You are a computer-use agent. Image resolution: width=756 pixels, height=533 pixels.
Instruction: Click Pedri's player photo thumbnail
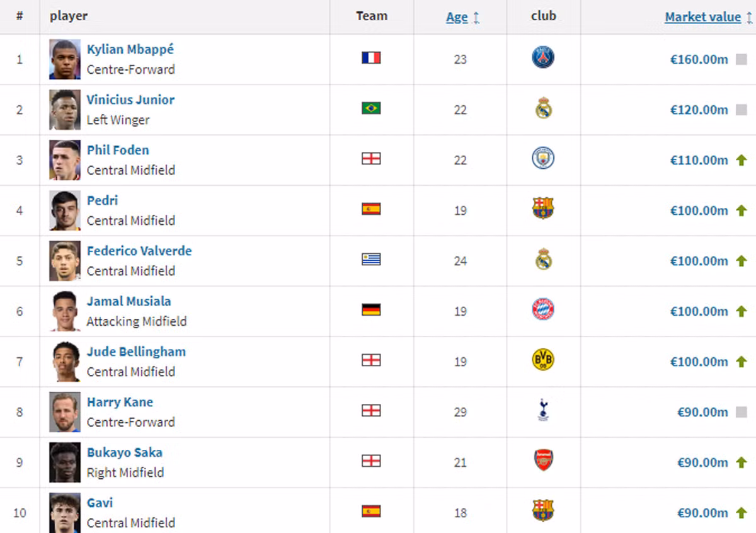coord(65,210)
